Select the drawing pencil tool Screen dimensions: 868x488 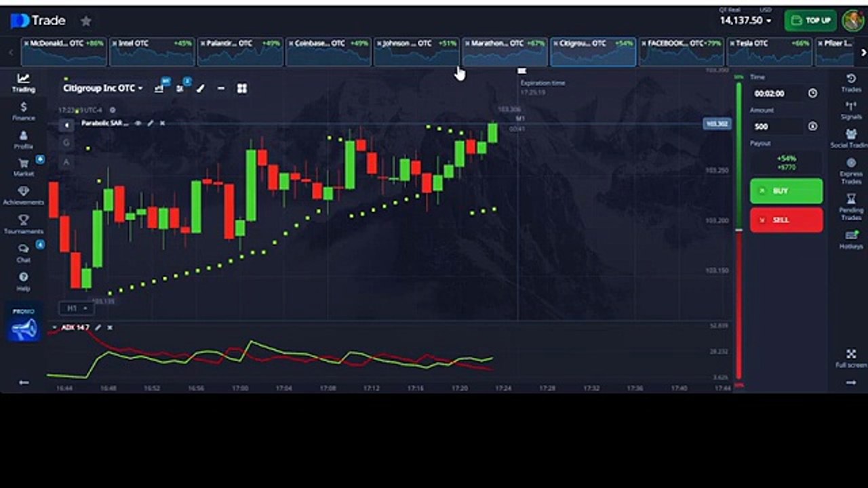(201, 88)
